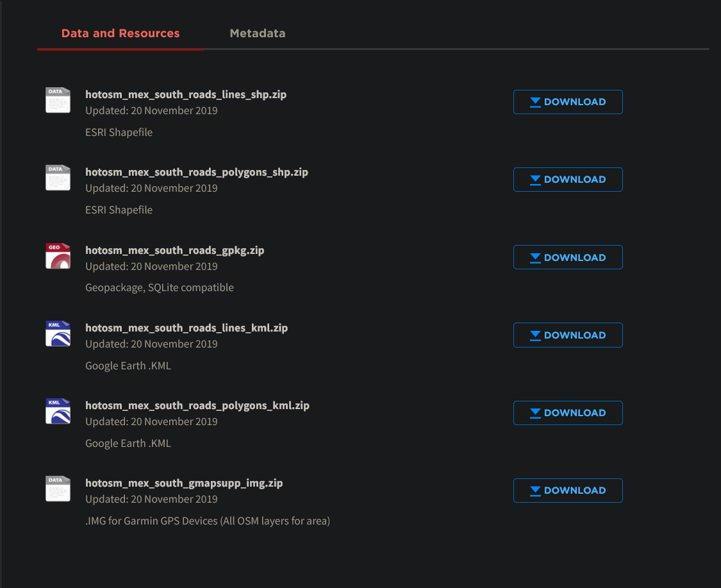Screen dimensions: 721x588
Task: Download hotosm_mex_south_roads_gpkg.zip
Action: tap(568, 257)
